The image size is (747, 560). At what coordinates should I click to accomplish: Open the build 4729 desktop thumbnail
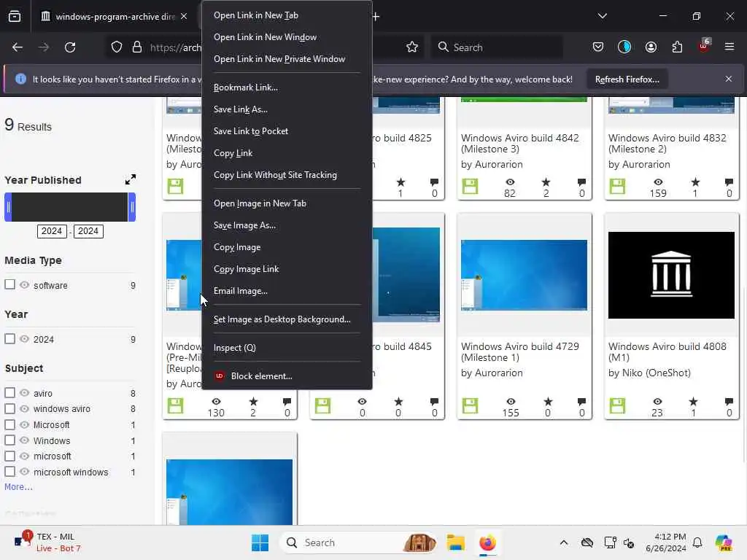point(524,275)
